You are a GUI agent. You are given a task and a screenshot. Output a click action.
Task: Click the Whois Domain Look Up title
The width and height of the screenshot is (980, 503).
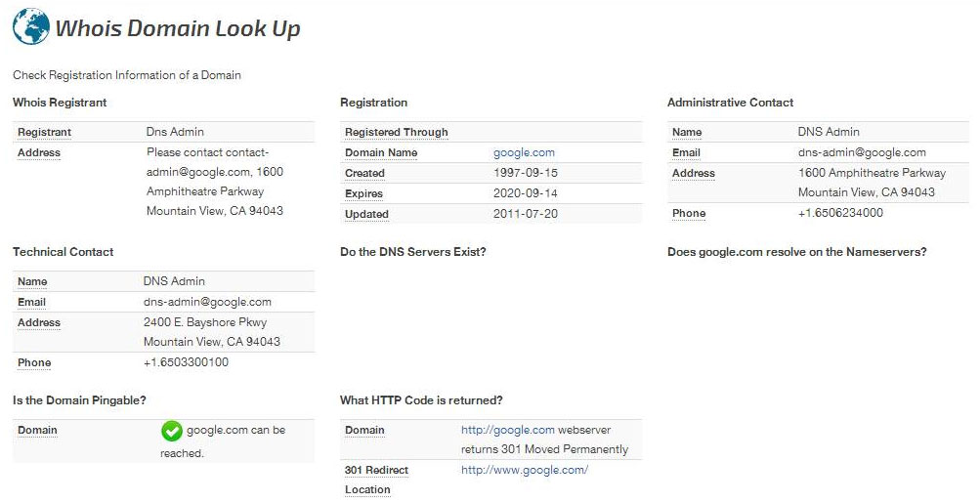pos(178,28)
